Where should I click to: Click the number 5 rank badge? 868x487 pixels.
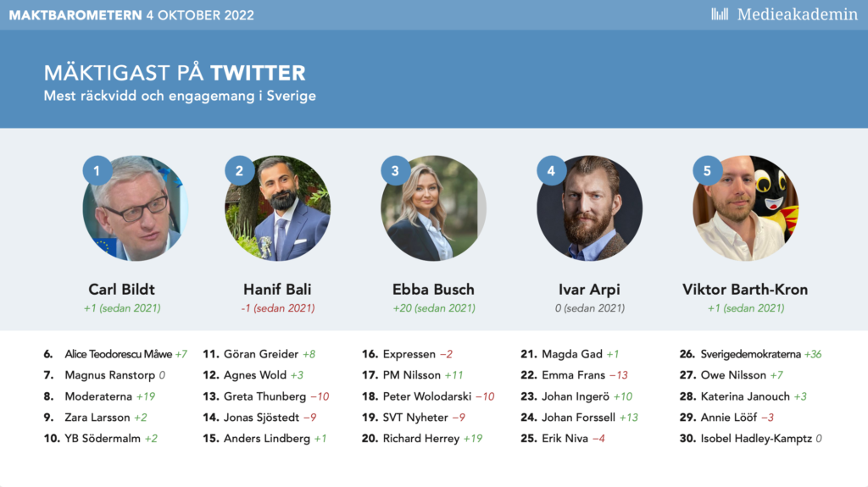(707, 170)
